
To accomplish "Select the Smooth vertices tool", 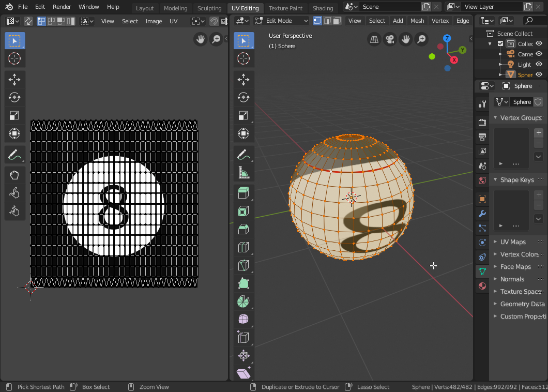I will [243, 319].
